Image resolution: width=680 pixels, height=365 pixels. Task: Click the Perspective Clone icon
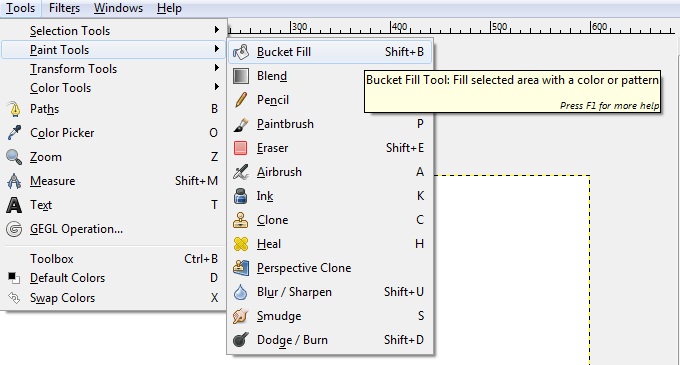tap(241, 268)
